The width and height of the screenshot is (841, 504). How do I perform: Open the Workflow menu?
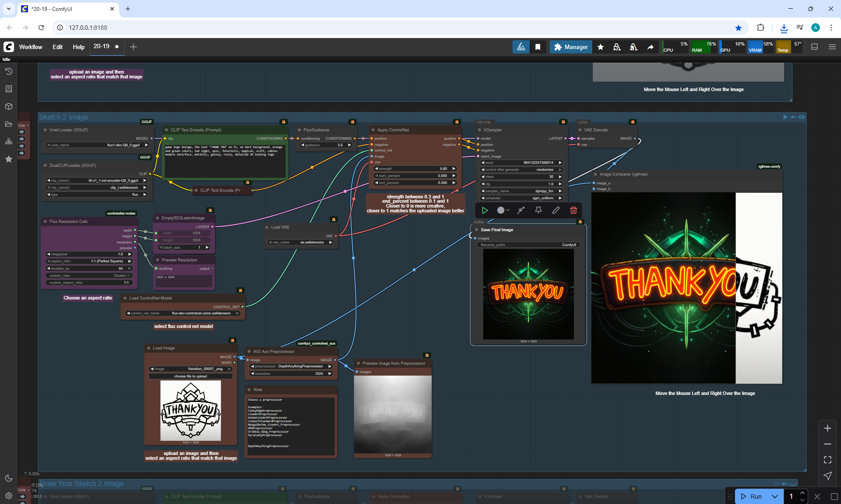pos(31,47)
